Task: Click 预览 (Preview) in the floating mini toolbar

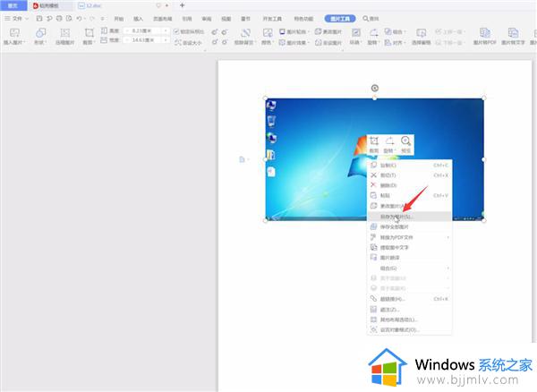Action: click(x=405, y=145)
